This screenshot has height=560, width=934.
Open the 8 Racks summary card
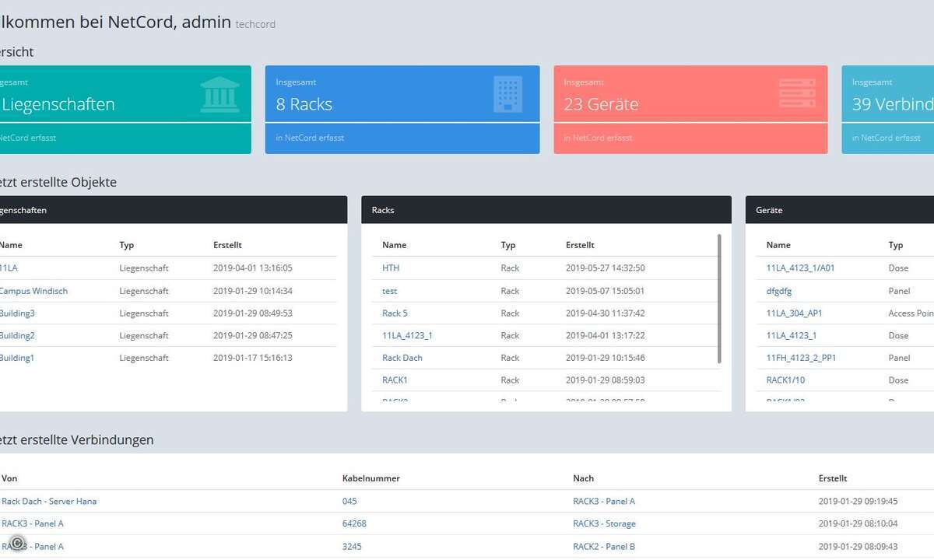coord(402,110)
